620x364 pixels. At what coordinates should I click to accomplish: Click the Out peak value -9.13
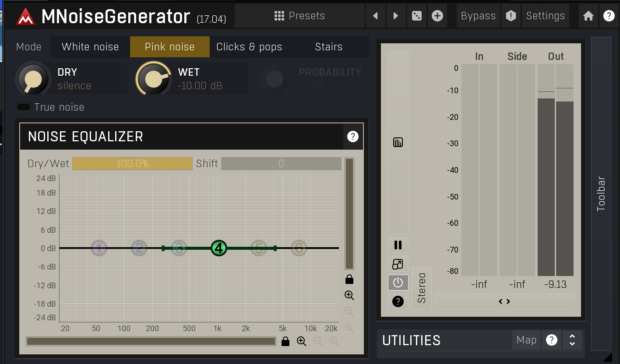[x=555, y=284]
